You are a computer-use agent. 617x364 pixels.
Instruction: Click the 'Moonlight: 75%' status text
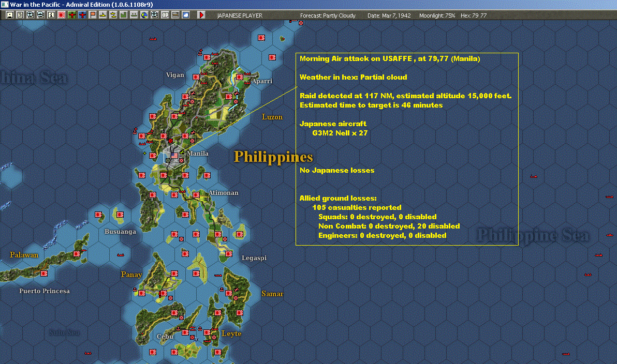[437, 16]
